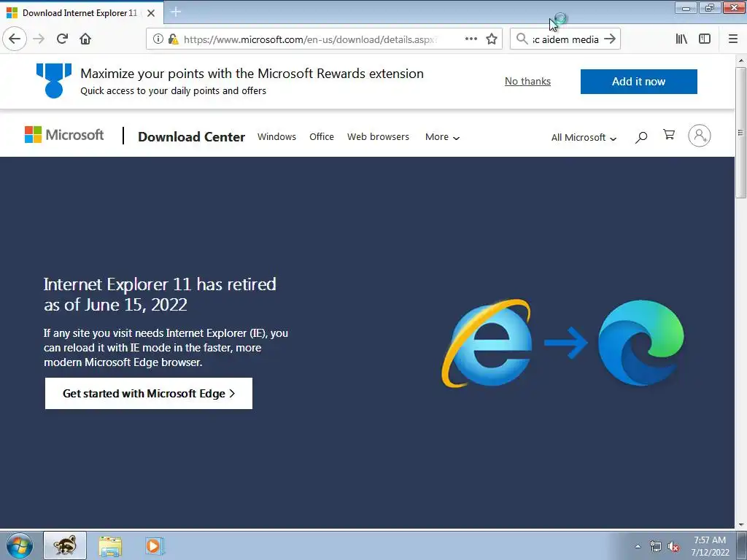Image resolution: width=747 pixels, height=560 pixels.
Task: Open Windows Explorer from taskbar
Action: (x=110, y=545)
